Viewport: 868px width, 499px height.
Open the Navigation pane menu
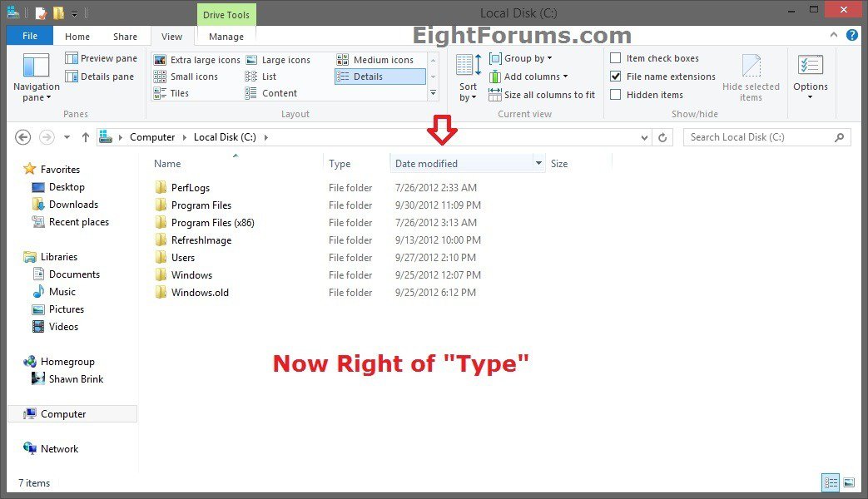(36, 77)
